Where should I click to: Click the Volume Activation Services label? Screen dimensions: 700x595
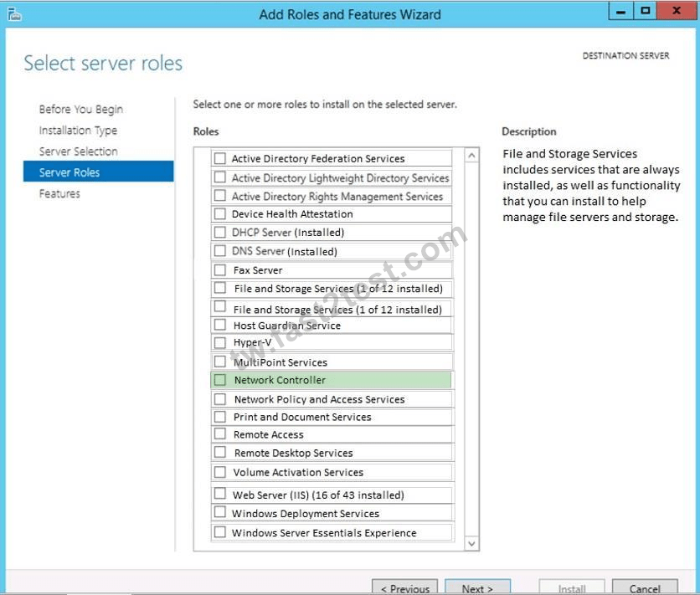[298, 472]
